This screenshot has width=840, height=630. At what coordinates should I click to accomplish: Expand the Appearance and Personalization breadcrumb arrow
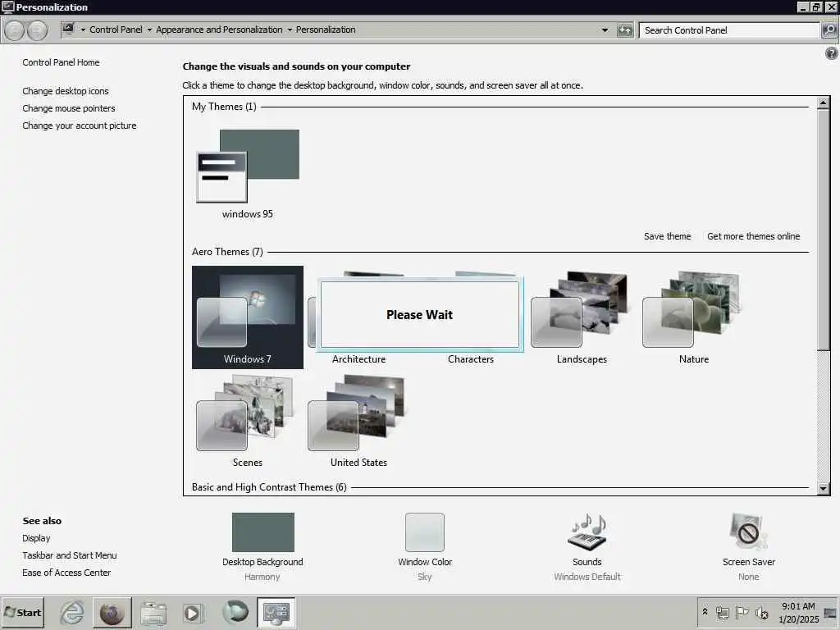point(290,30)
